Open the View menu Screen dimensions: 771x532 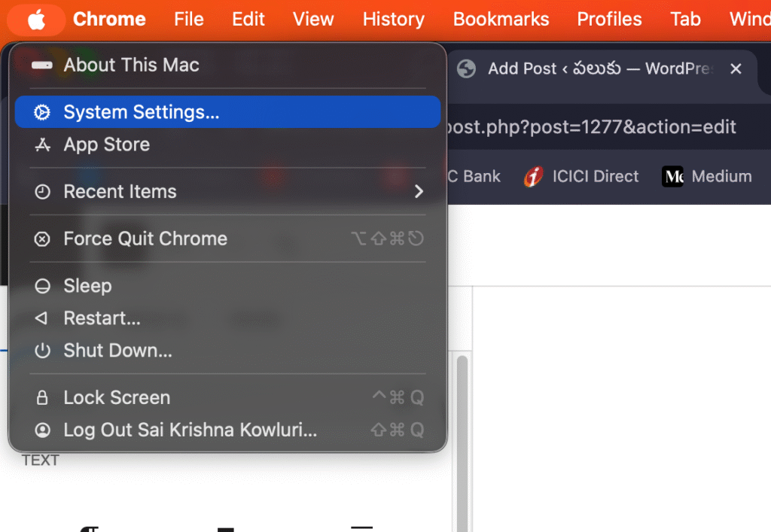click(x=313, y=20)
